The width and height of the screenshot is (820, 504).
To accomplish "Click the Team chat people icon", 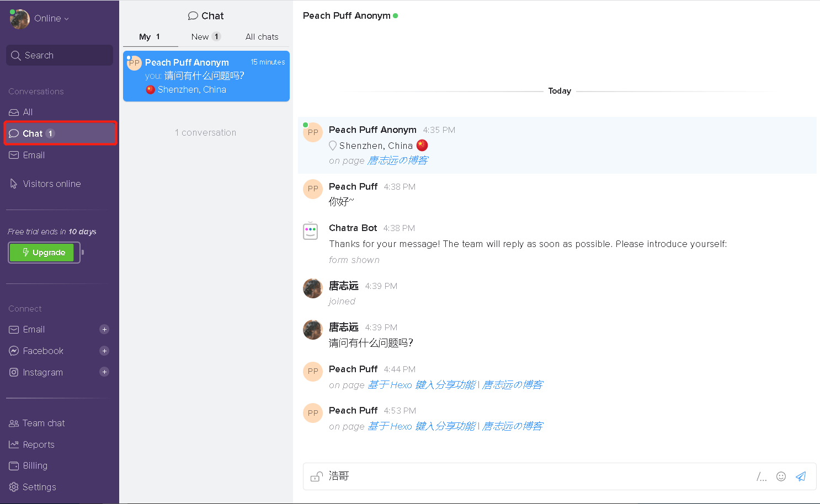I will tap(14, 423).
